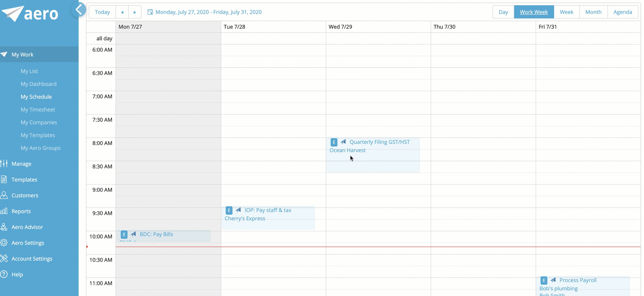Go to the previous week arrow
Screen dimensions: 644x296
pos(122,12)
